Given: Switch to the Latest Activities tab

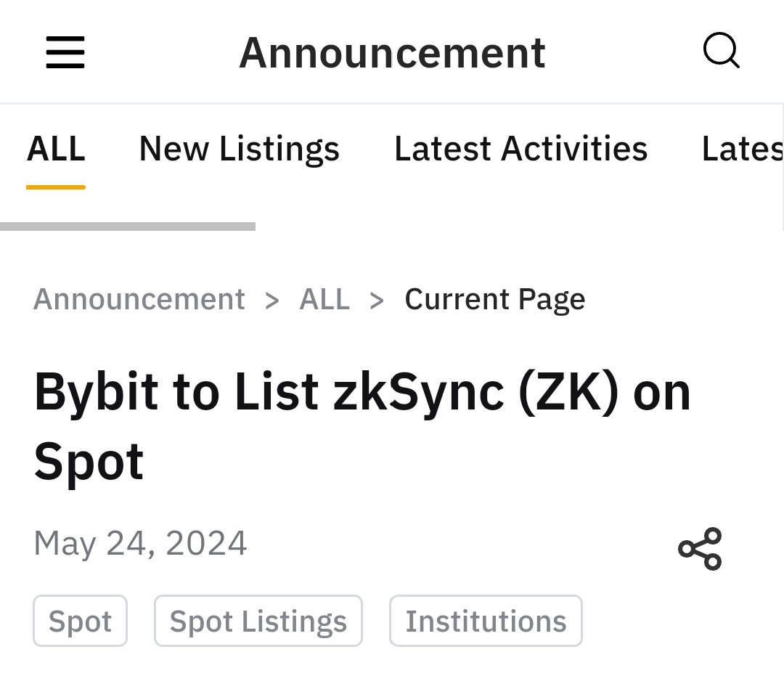Looking at the screenshot, I should click(x=520, y=149).
